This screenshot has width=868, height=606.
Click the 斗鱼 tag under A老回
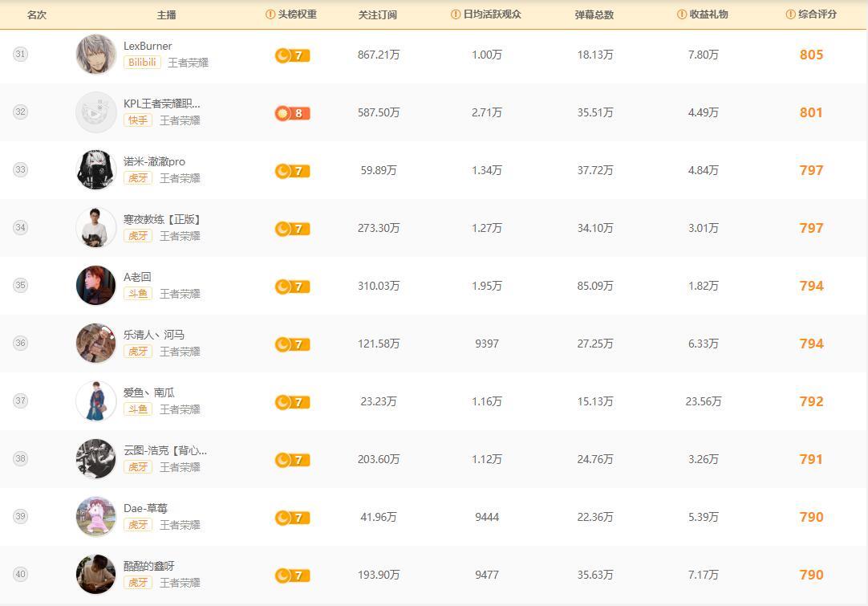coord(137,294)
